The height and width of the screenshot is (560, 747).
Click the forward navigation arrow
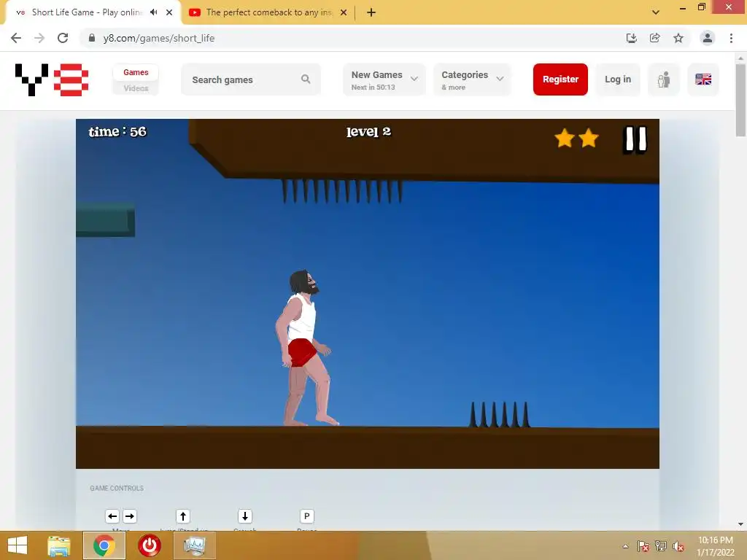[x=39, y=38]
